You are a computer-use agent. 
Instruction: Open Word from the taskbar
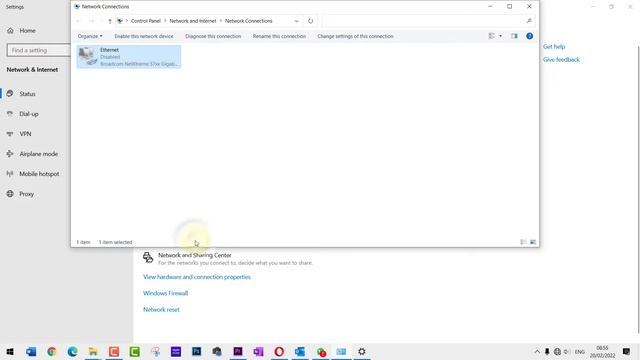click(31, 351)
